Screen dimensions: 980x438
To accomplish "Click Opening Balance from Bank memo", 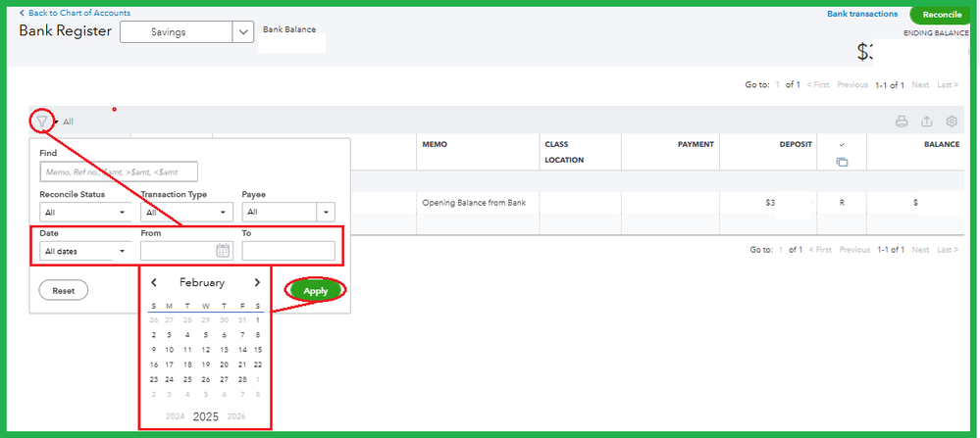I will pos(474,203).
